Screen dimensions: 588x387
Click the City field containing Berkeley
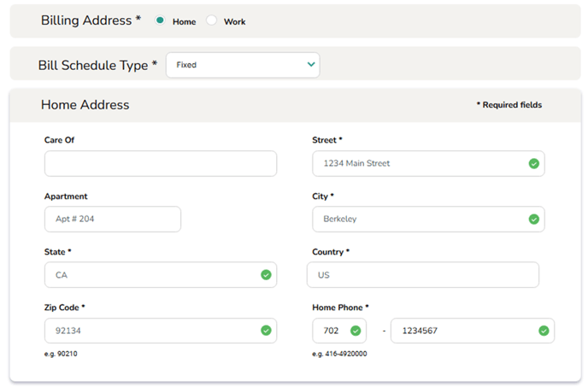(x=417, y=219)
